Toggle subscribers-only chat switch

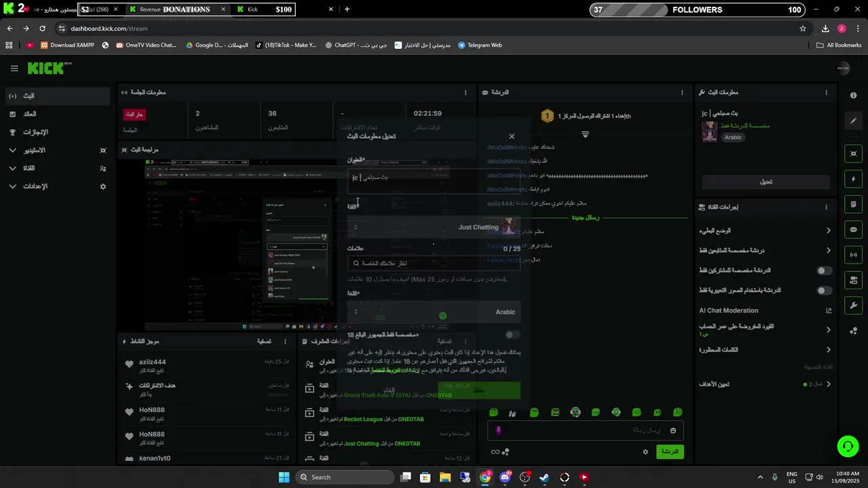pyautogui.click(x=824, y=270)
